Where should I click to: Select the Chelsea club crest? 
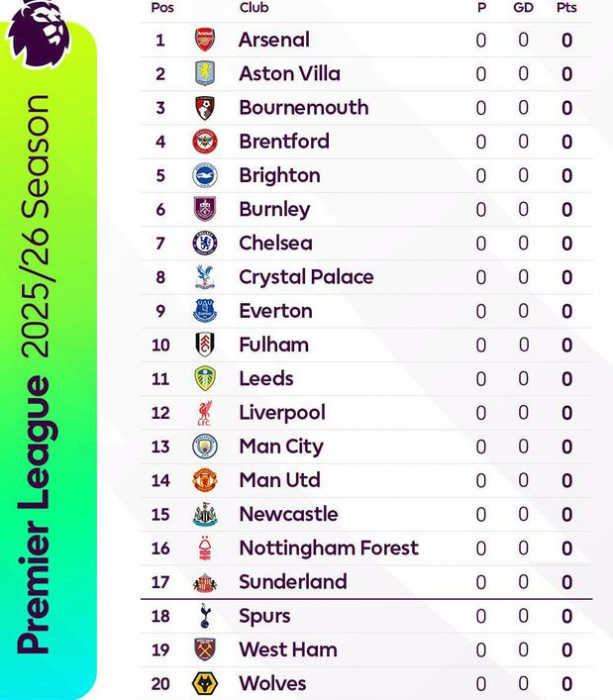(x=205, y=244)
